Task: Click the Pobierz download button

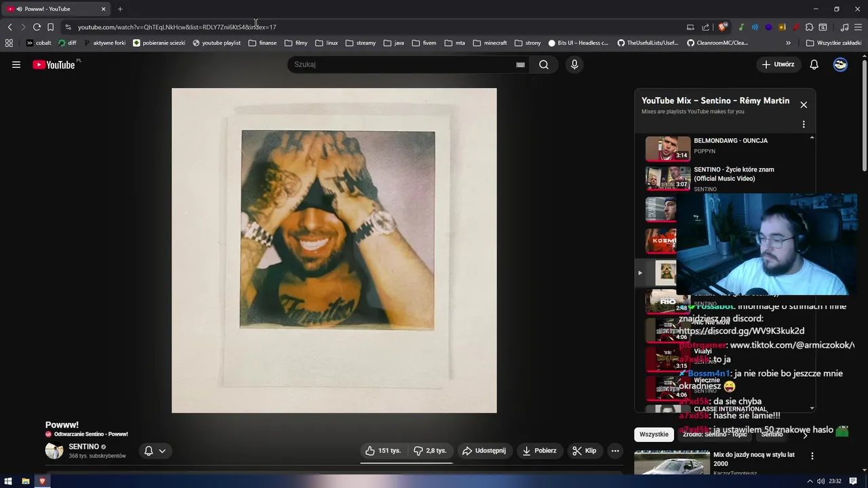Action: [x=539, y=451]
